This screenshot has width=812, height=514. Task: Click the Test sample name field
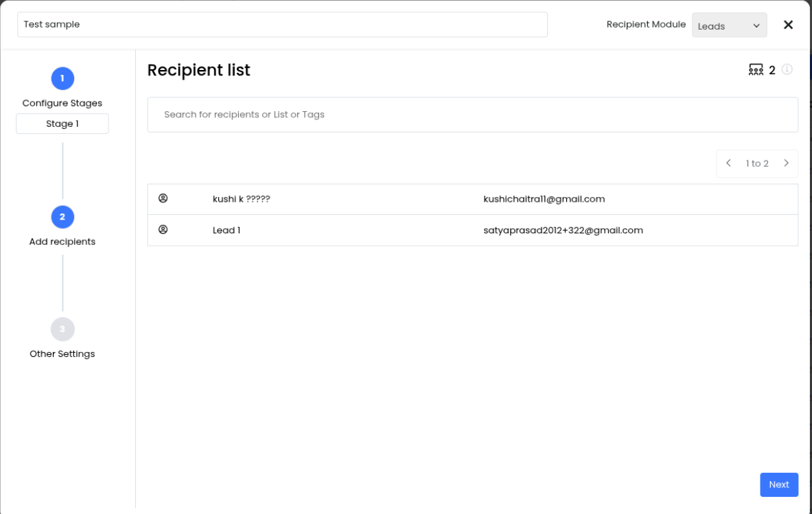[x=282, y=25]
